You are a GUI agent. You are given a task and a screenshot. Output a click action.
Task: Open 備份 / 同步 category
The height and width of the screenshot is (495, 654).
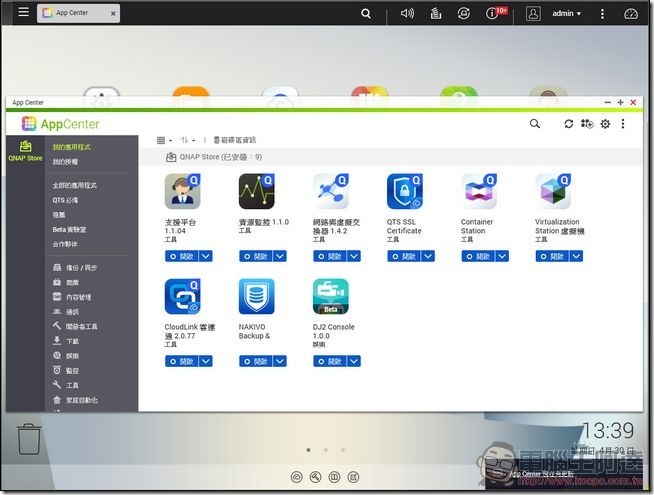click(75, 268)
